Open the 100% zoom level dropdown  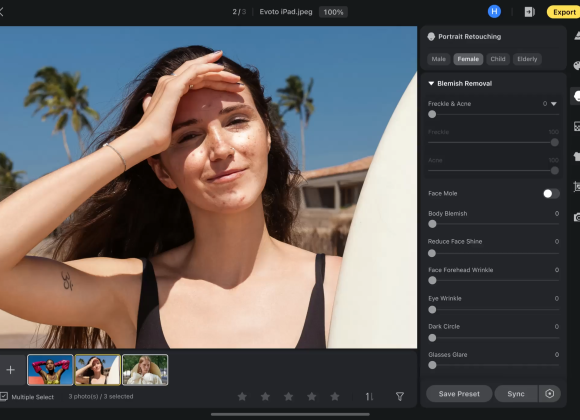click(x=333, y=12)
